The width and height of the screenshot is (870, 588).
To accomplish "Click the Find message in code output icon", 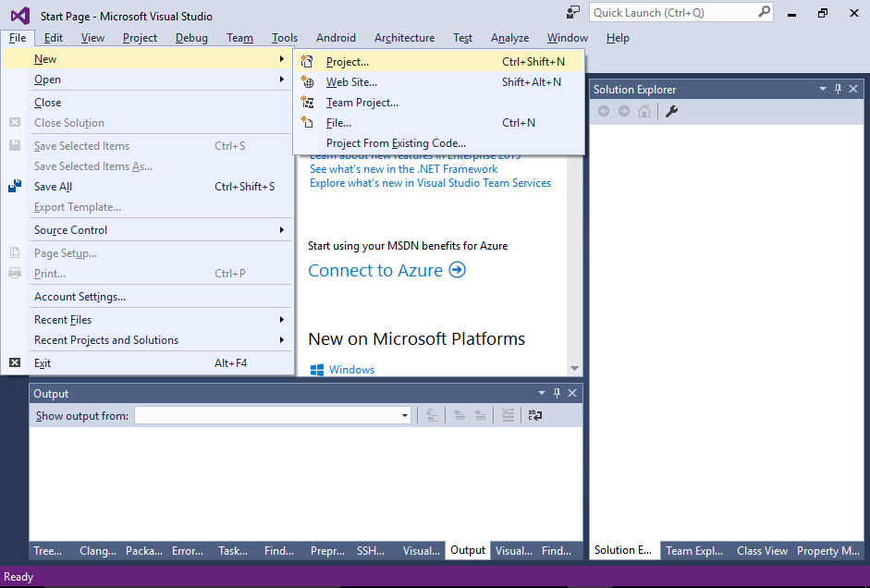I will (432, 415).
